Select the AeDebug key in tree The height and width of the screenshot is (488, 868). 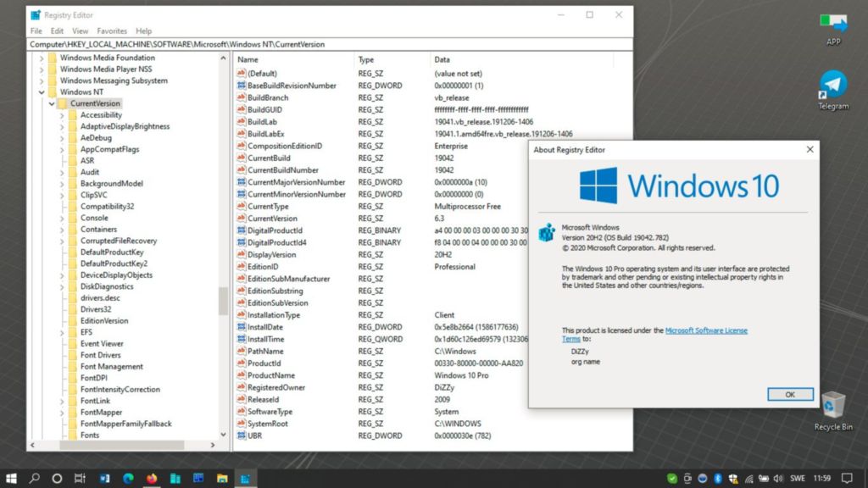(x=96, y=138)
